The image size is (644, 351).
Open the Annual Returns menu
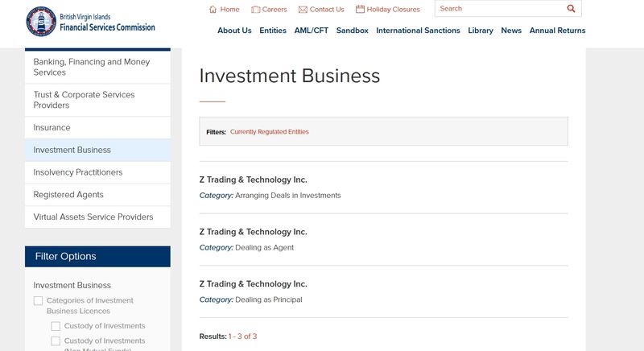coord(557,31)
